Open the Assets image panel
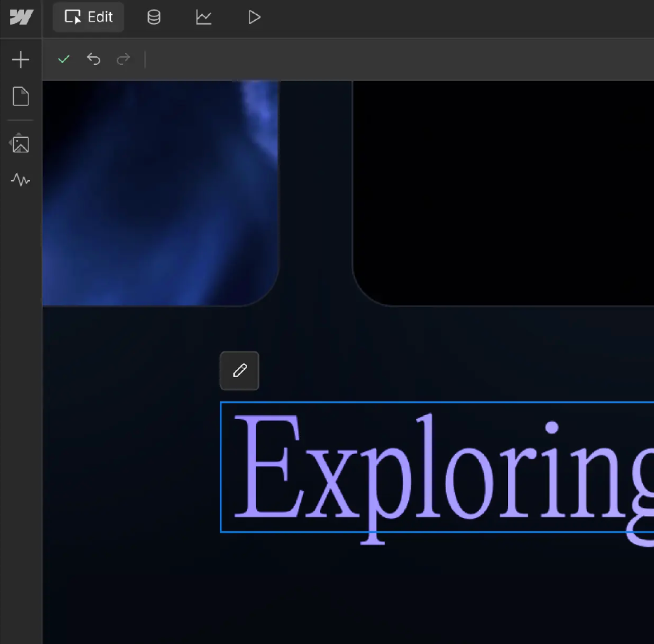The width and height of the screenshot is (654, 644). click(x=21, y=144)
